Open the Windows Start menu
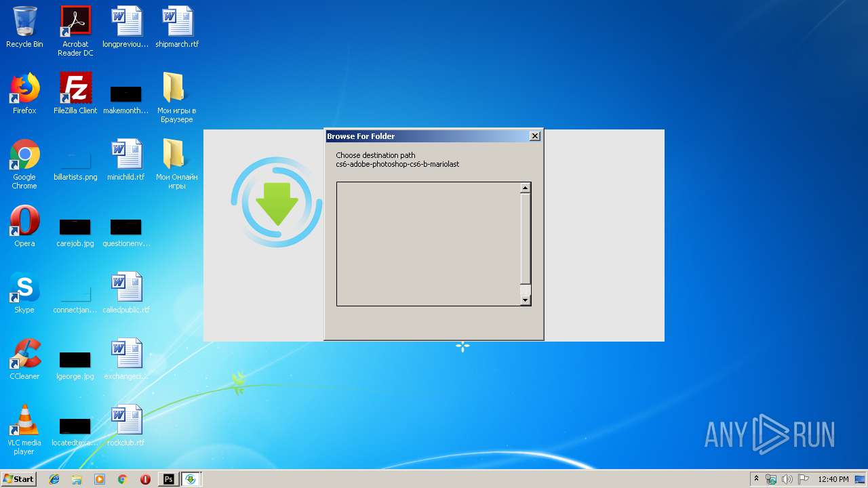Image resolution: width=868 pixels, height=488 pixels. [x=19, y=479]
